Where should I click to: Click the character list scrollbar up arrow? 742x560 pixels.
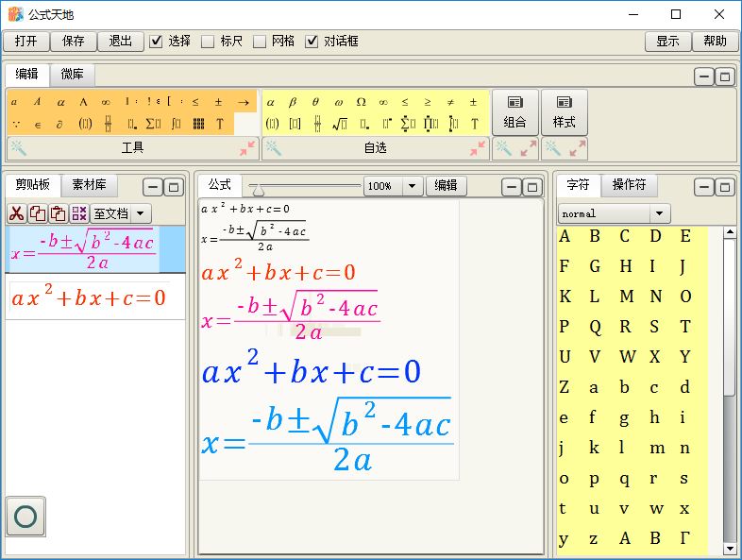[729, 232]
